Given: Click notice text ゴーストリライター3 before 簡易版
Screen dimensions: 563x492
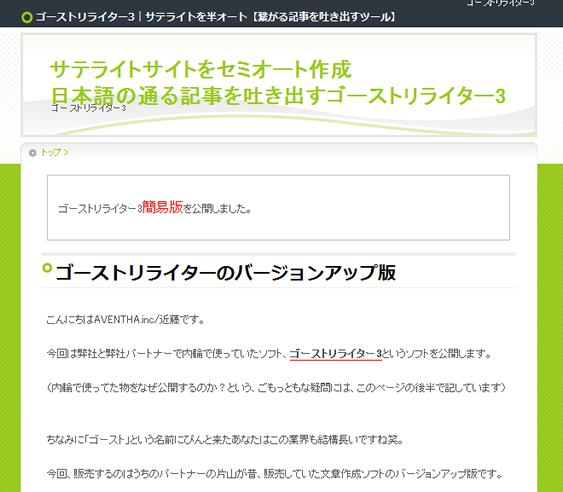Looking at the screenshot, I should click(x=100, y=209).
